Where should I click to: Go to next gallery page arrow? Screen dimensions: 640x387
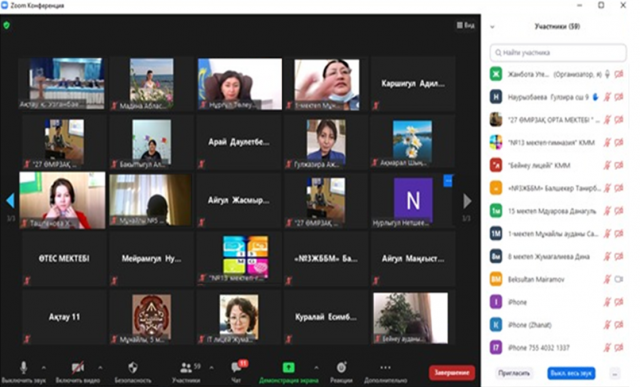point(467,201)
